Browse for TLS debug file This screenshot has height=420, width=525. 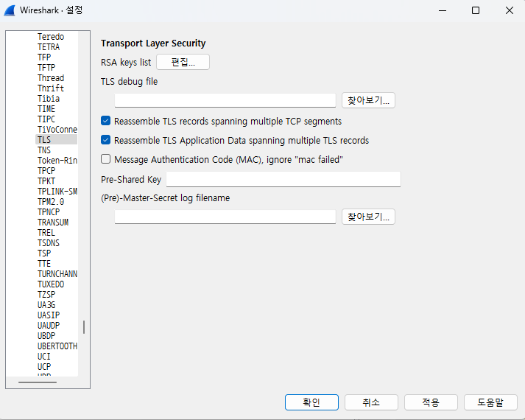(368, 100)
